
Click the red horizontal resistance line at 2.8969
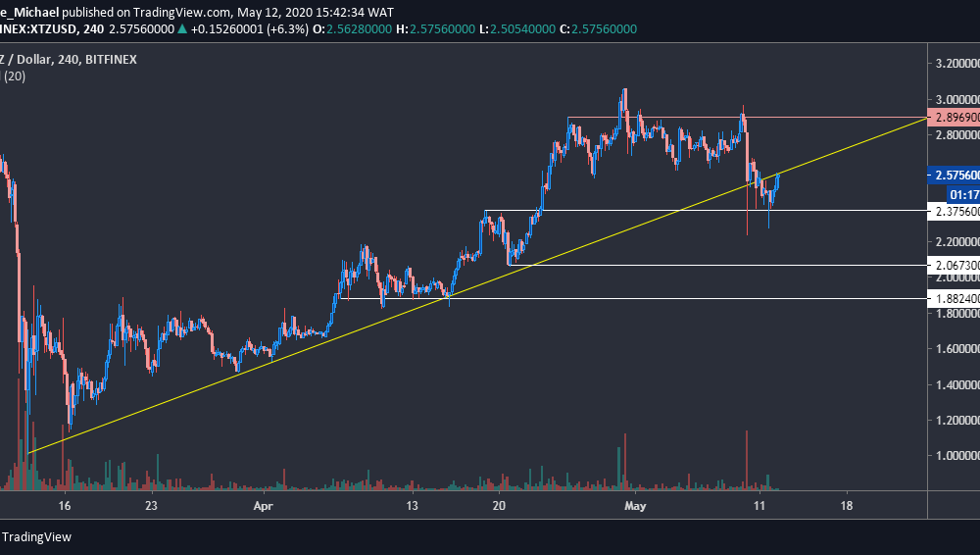pos(747,118)
